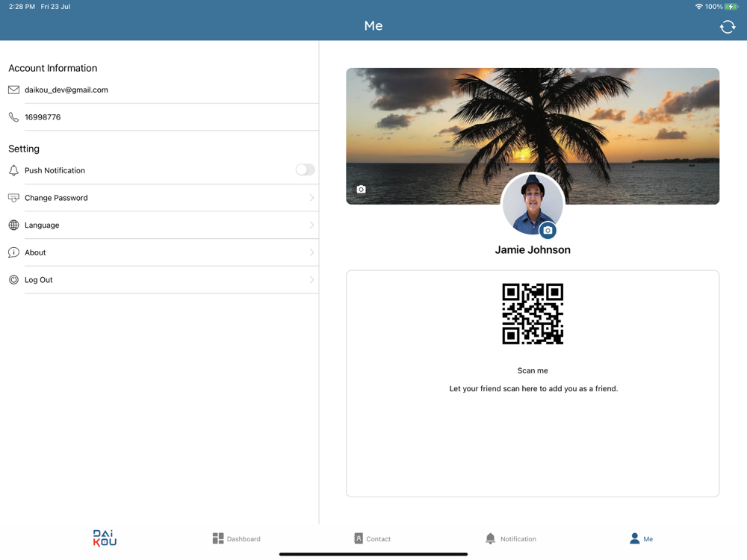The image size is (747, 560).
Task: Click the Notification bell tab icon
Action: 490,538
